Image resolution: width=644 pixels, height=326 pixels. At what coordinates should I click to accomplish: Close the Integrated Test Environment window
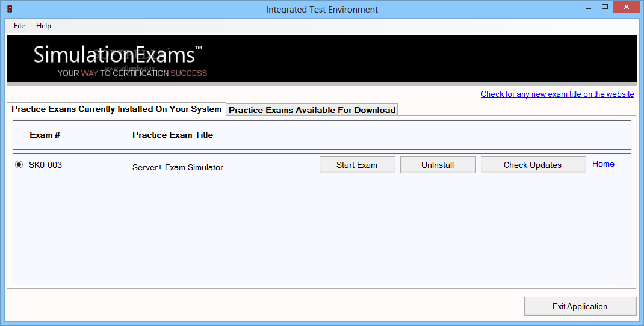click(627, 7)
